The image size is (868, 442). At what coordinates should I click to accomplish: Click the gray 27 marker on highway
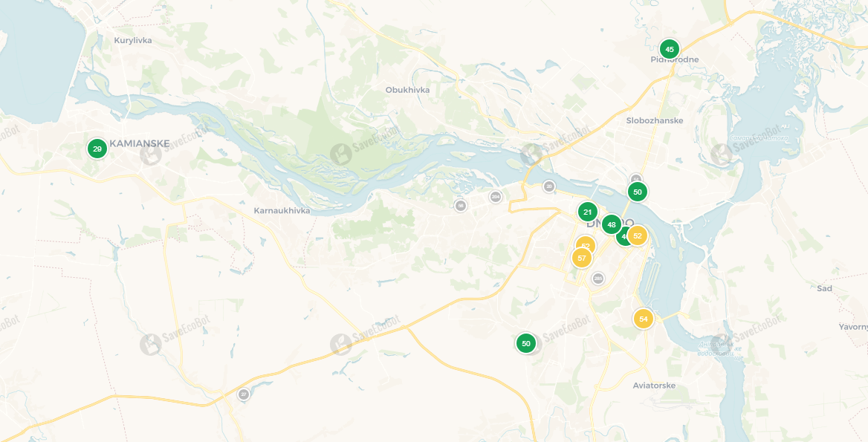[244, 394]
